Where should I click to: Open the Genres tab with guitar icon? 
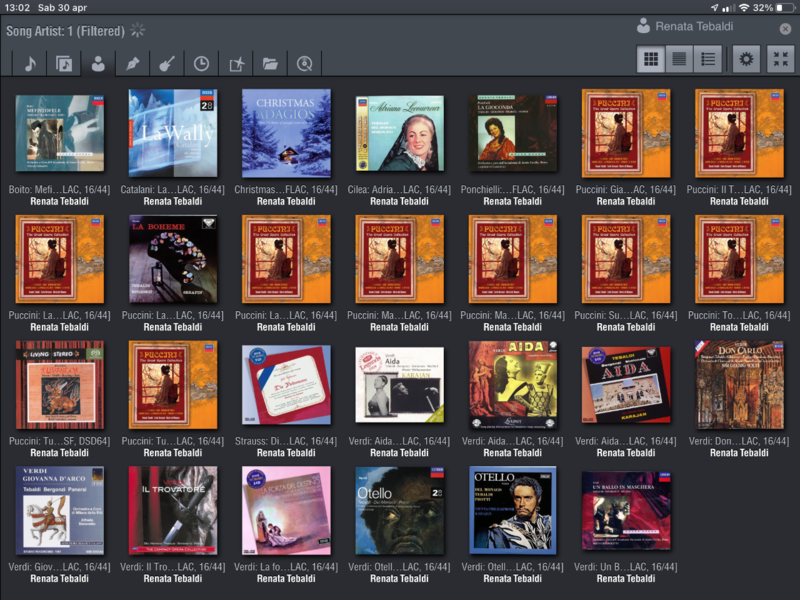tap(166, 63)
